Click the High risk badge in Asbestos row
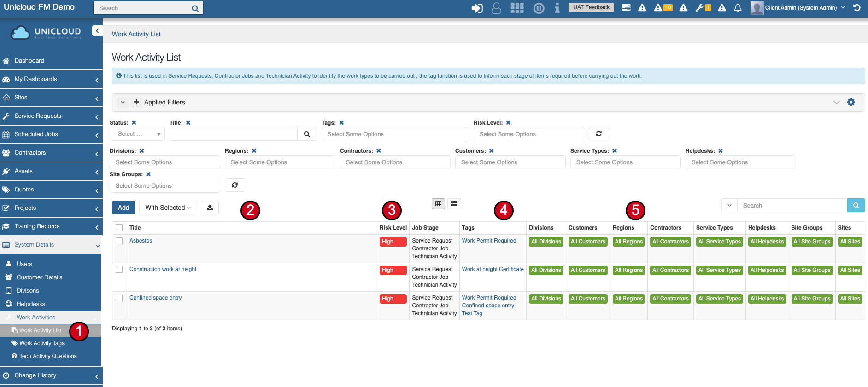 click(393, 242)
